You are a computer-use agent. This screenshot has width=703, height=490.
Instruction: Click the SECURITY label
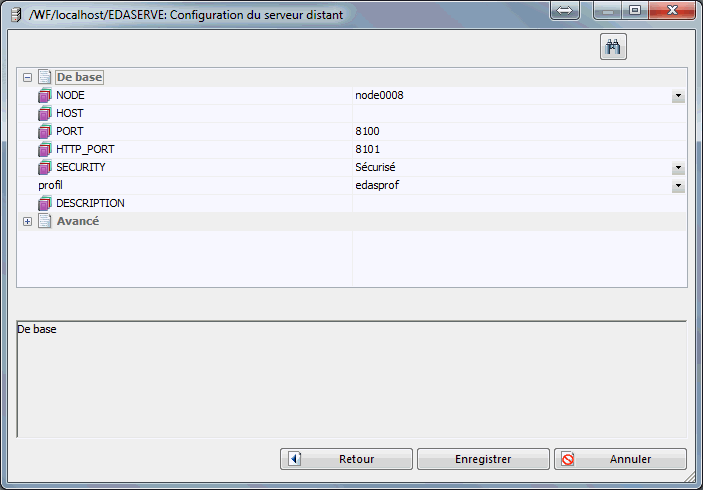point(81,167)
